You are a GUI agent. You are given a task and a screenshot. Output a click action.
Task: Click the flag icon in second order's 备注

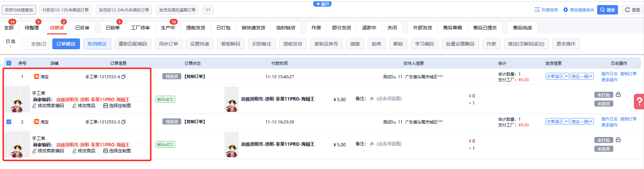tap(372, 144)
